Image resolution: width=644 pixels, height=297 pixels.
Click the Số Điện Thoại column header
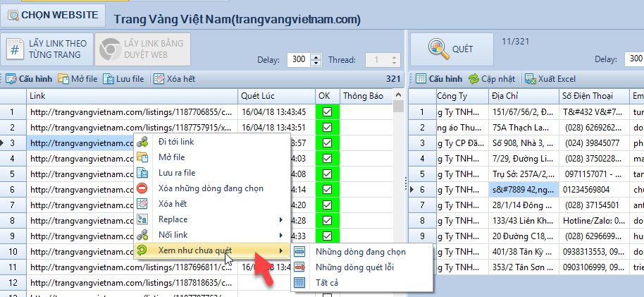(x=594, y=96)
